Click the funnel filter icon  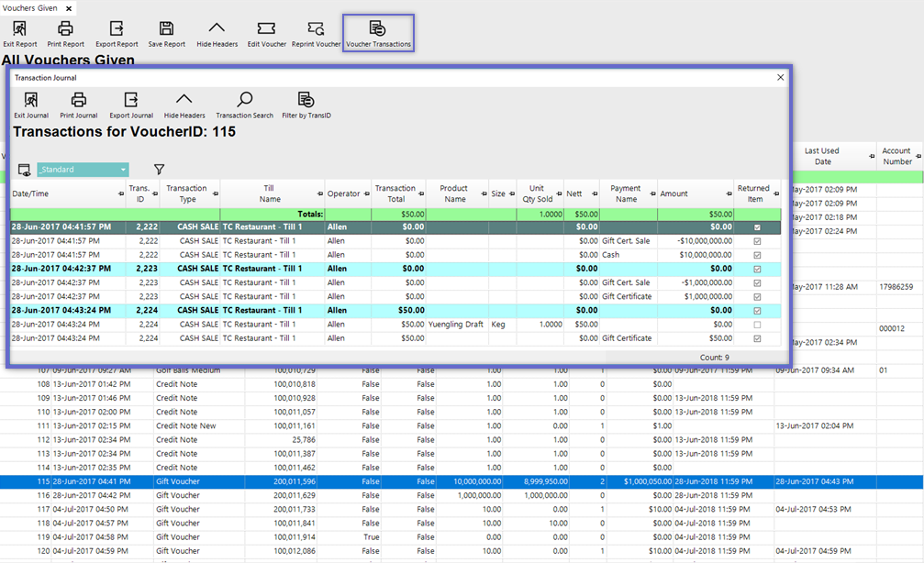tap(159, 170)
